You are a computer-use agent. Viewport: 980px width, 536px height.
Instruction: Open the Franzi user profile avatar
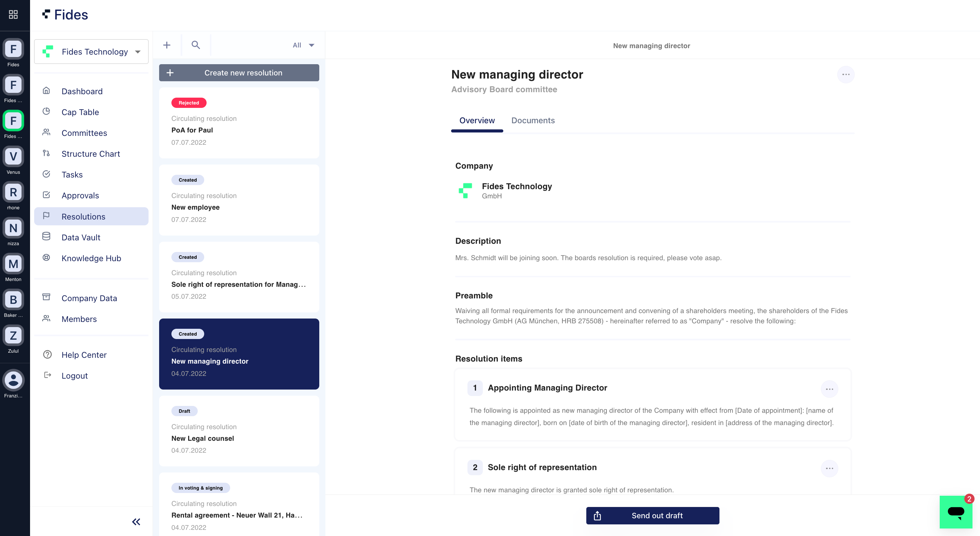(x=13, y=380)
